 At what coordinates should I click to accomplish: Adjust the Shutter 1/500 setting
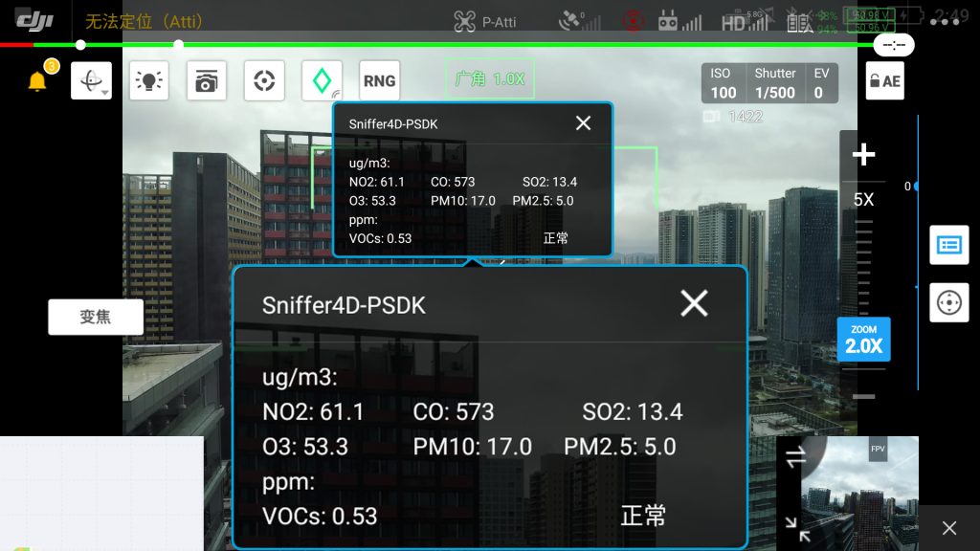[x=775, y=83]
